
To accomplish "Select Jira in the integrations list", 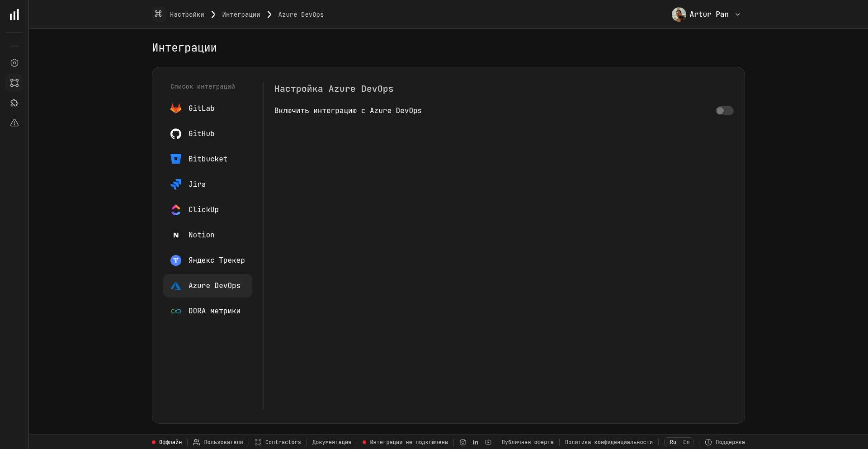I will point(208,184).
